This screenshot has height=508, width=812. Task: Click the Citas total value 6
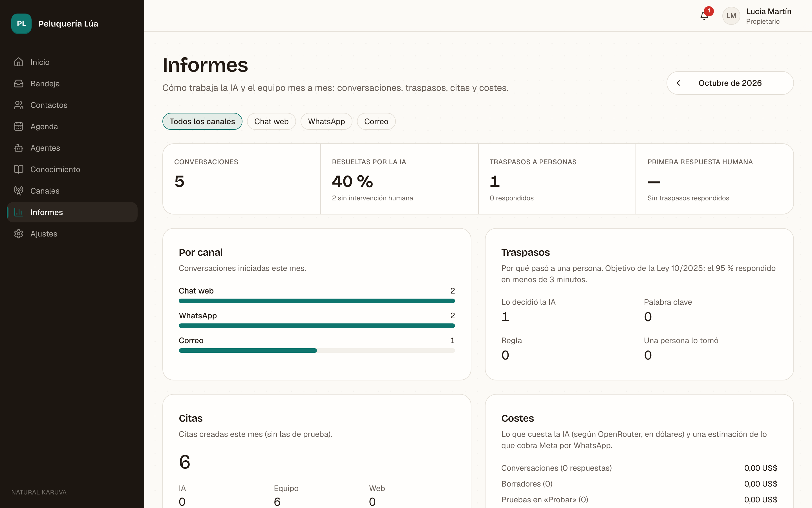(x=185, y=462)
